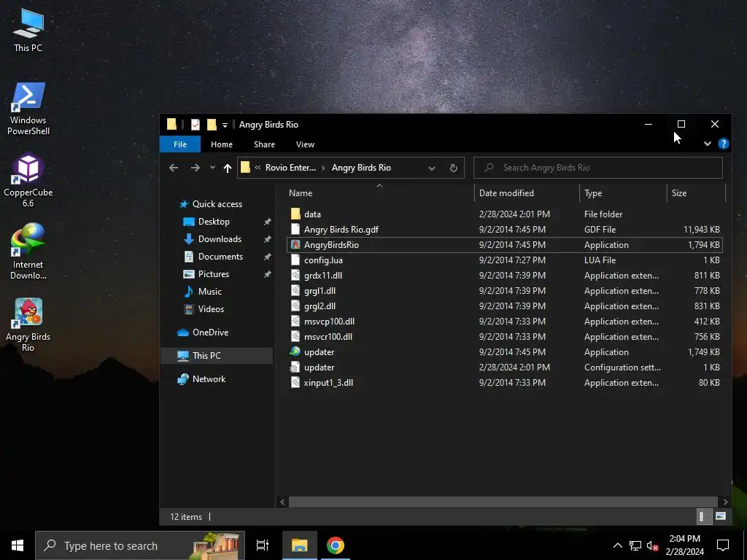The image size is (747, 560).
Task: Select This PC in the navigation pane
Action: (x=217, y=356)
